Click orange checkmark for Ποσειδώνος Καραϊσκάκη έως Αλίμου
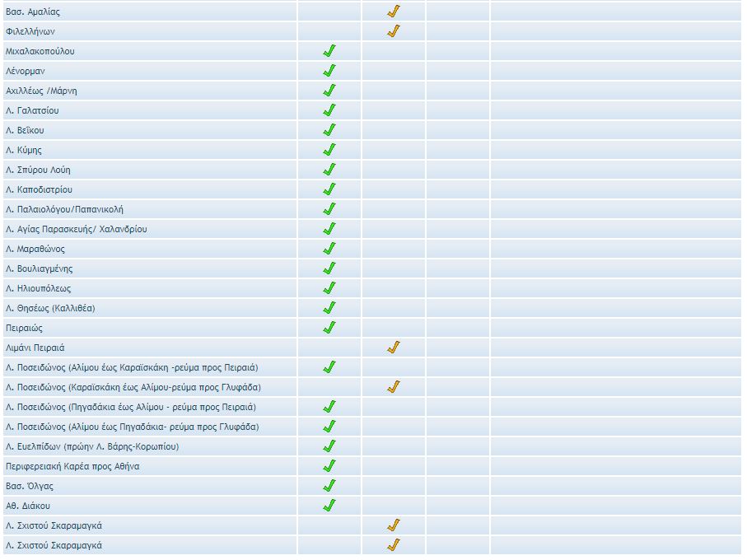The height and width of the screenshot is (560, 747). point(393,387)
